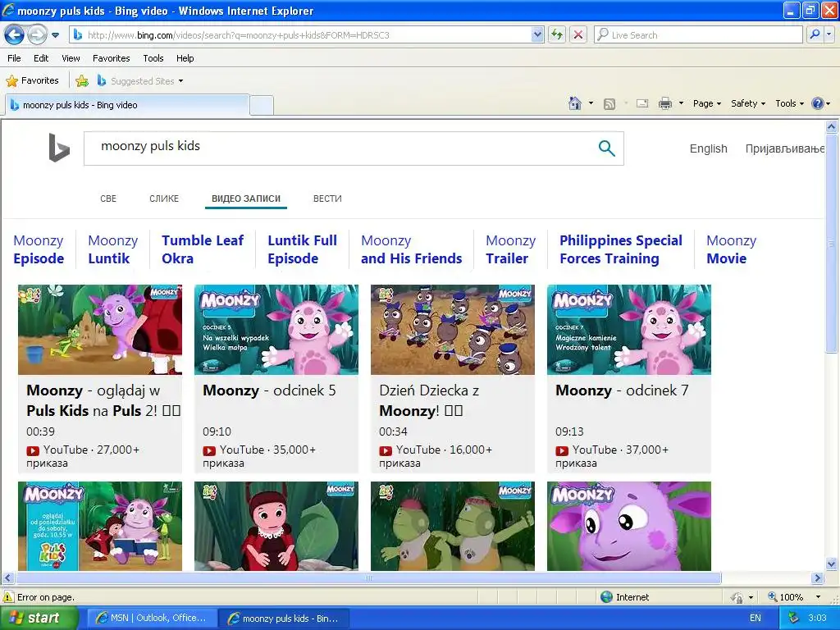Open 'Philippines Special Forces Training' search
The image size is (840, 630).
pyautogui.click(x=620, y=249)
